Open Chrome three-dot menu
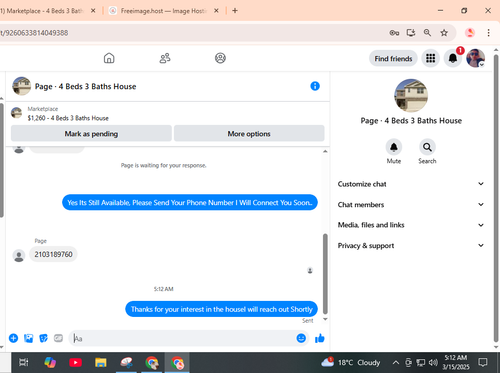Screen dimensions: 500x373 click(488, 33)
